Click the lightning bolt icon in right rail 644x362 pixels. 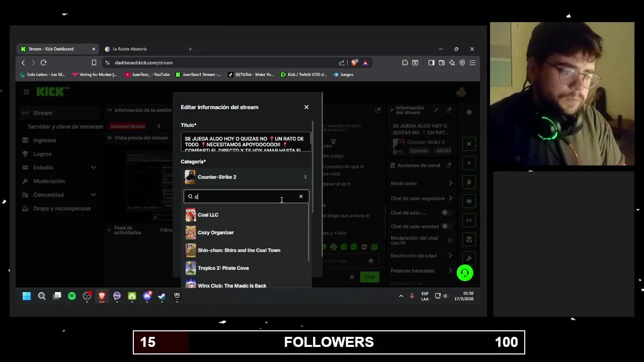469,163
